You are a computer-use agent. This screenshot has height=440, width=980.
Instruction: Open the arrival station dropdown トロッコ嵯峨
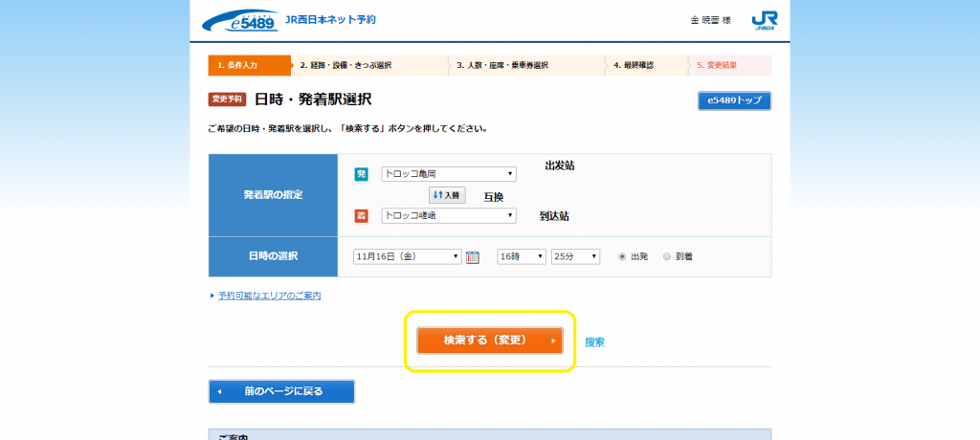click(449, 216)
